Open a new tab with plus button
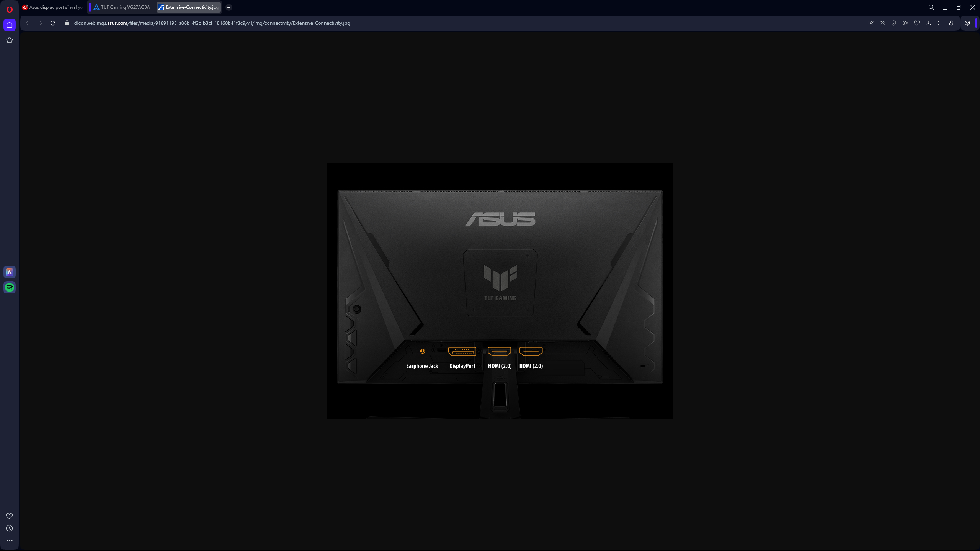Viewport: 980px width, 551px height. coord(229,7)
